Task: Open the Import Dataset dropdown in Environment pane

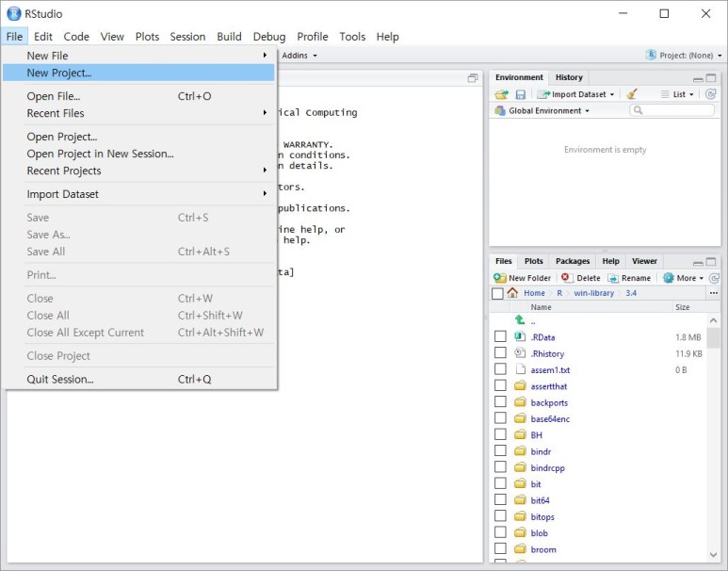Action: click(575, 94)
